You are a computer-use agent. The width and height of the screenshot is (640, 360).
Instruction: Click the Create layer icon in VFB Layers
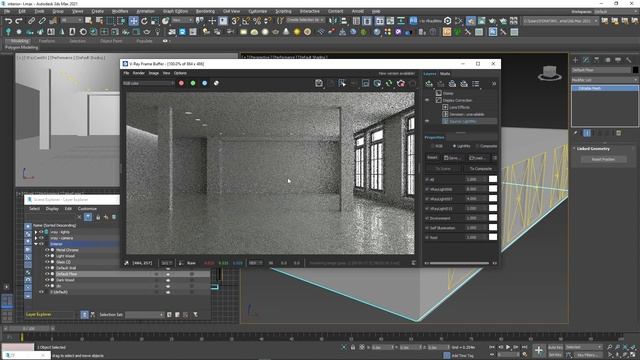pos(429,84)
